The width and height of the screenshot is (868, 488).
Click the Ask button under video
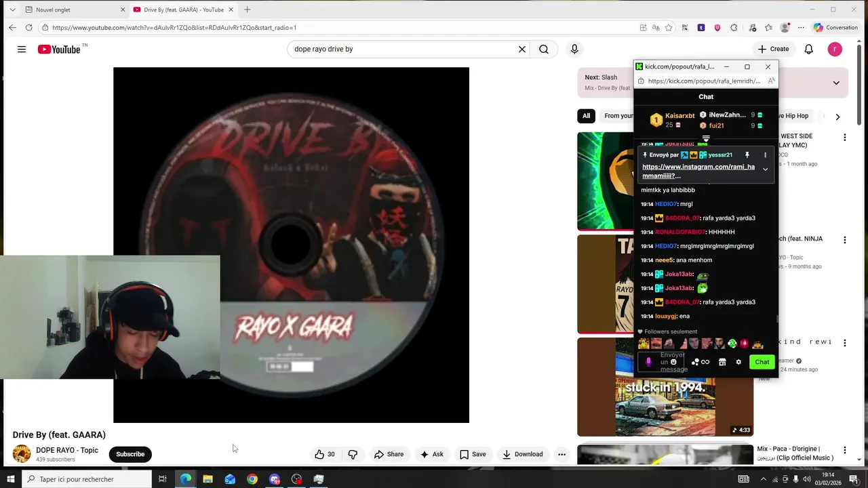pos(432,454)
